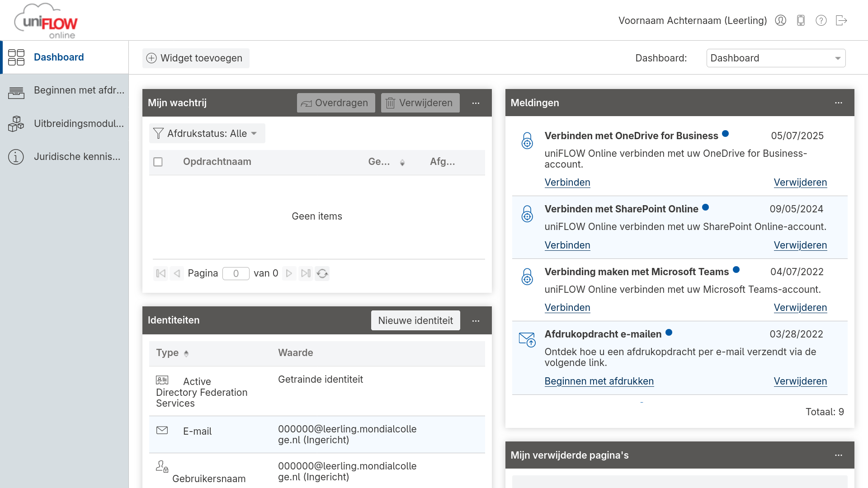Screen dimensions: 868x488
Task: Click the mobile device icon in the header
Action: tap(801, 20)
